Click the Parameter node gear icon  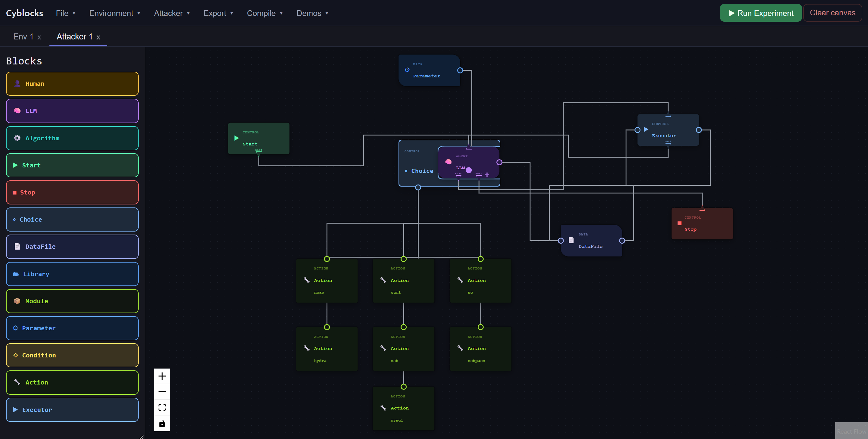(407, 70)
